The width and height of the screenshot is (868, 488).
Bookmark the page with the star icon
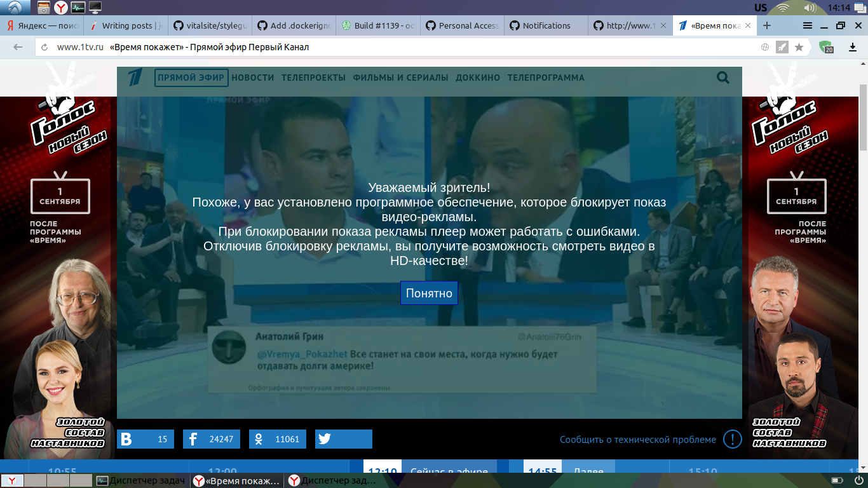click(799, 47)
